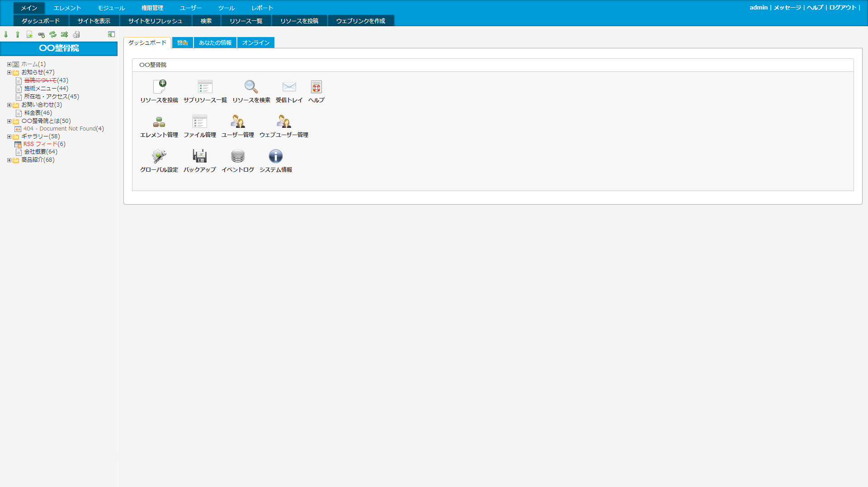This screenshot has width=868, height=487.
Task: Refresh the resource tree with green arrows icon
Action: 53,34
